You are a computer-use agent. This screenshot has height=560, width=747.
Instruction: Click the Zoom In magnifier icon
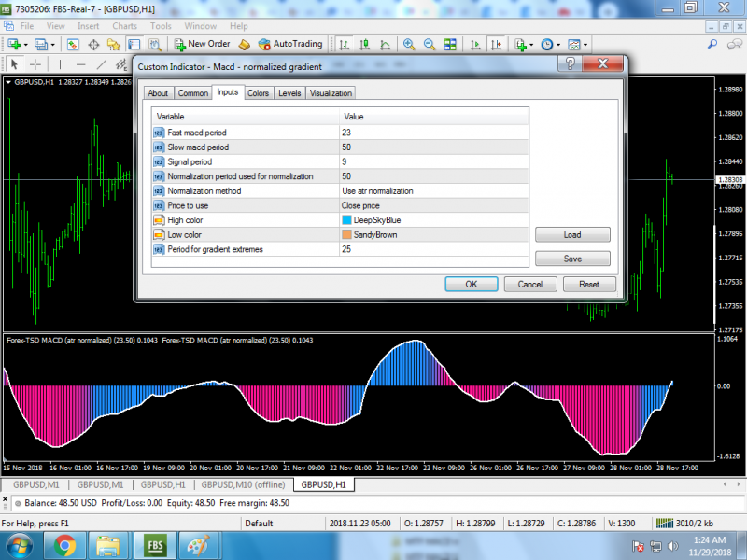pos(409,44)
